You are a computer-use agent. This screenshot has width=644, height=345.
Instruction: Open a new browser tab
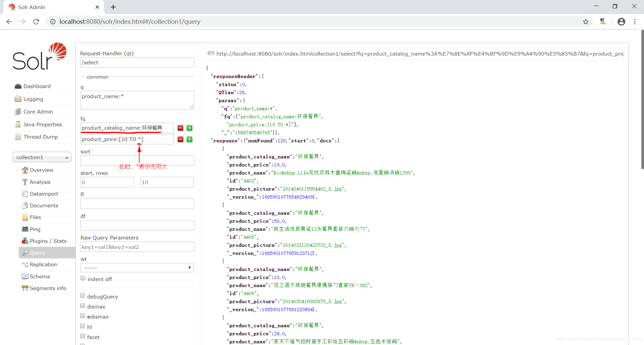point(113,7)
